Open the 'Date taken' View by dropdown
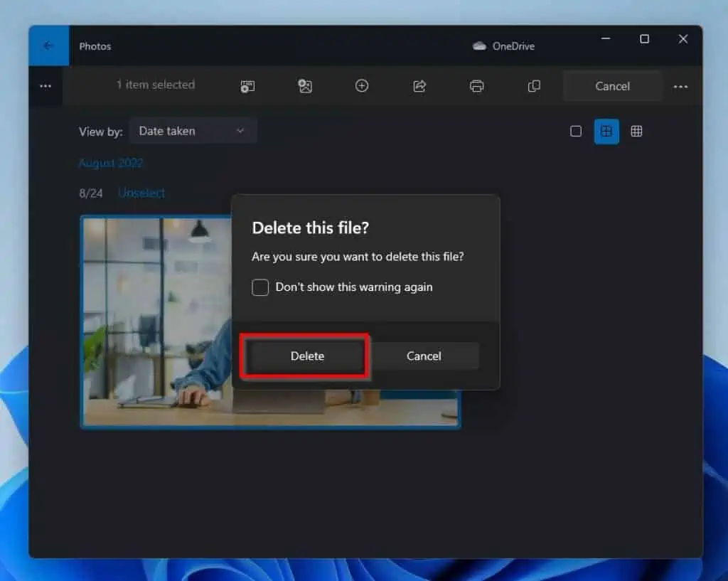The height and width of the screenshot is (581, 728). (192, 131)
